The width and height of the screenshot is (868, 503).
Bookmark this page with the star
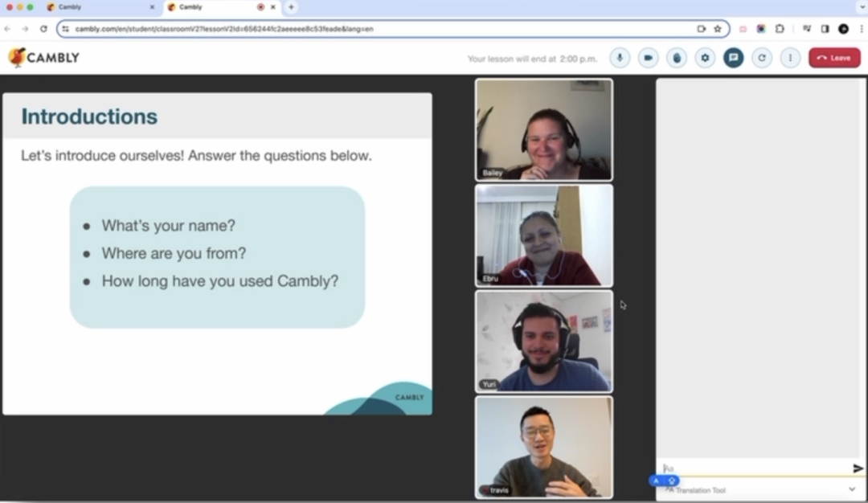718,29
